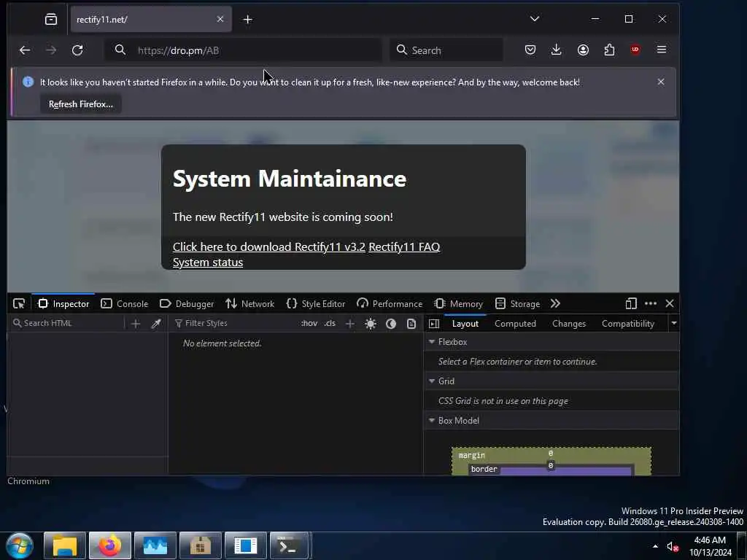747x560 pixels.
Task: Toggle Responsive Design Mode icon
Action: pos(631,304)
